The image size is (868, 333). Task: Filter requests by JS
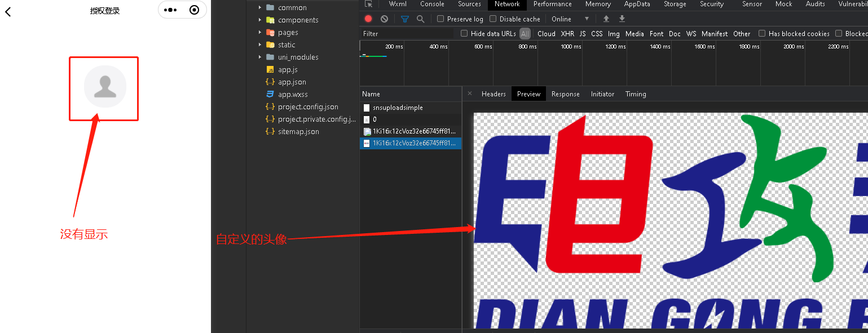coord(583,34)
